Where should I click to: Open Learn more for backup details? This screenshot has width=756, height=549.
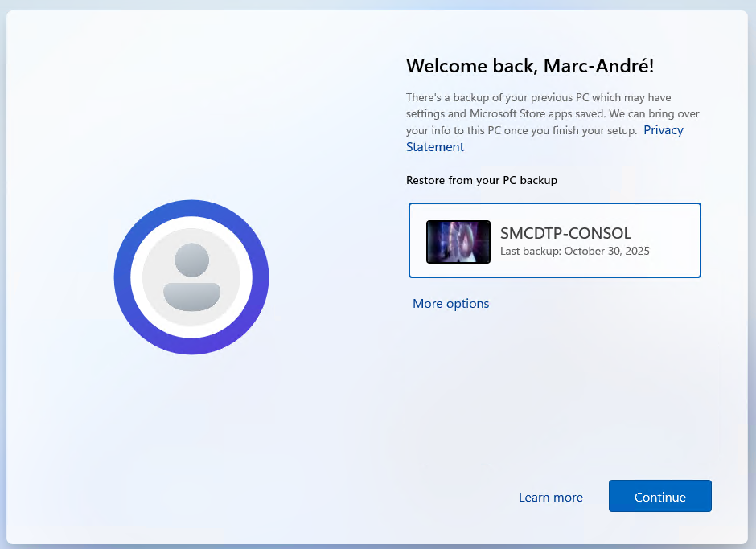coord(550,497)
